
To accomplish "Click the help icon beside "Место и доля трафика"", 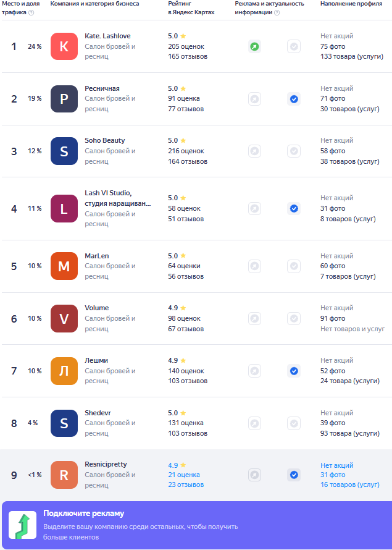I will tap(31, 12).
